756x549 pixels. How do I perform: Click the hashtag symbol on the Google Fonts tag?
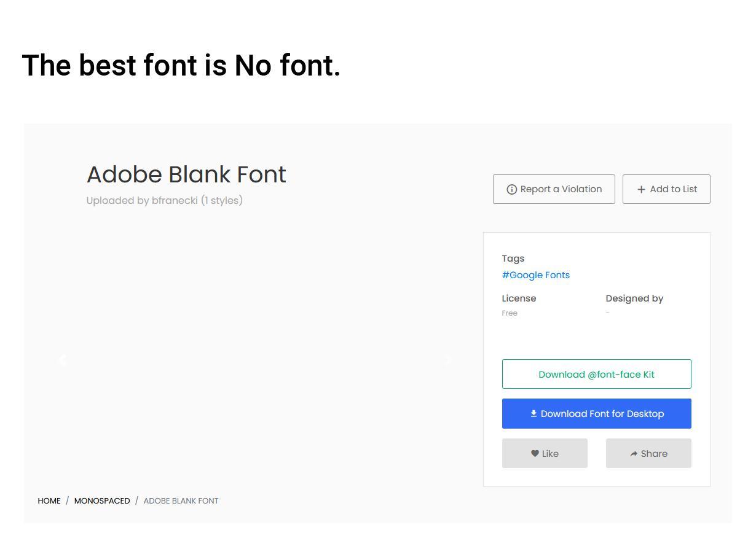[505, 274]
